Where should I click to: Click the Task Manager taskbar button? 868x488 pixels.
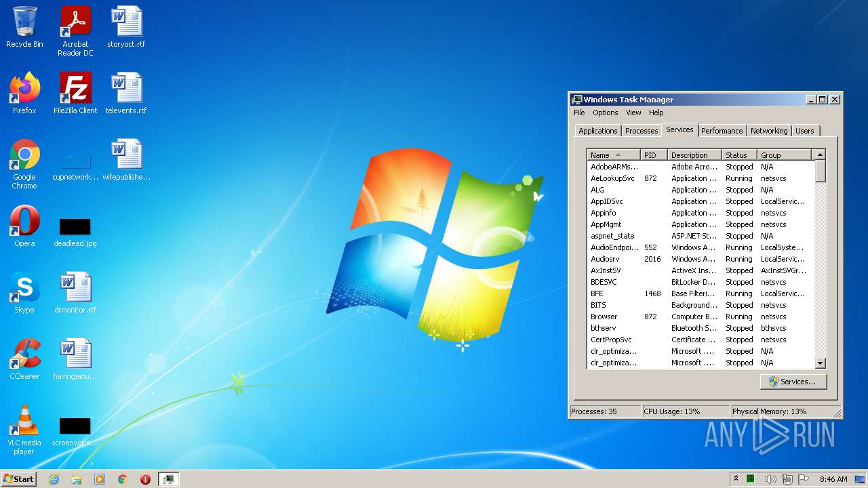[x=168, y=479]
